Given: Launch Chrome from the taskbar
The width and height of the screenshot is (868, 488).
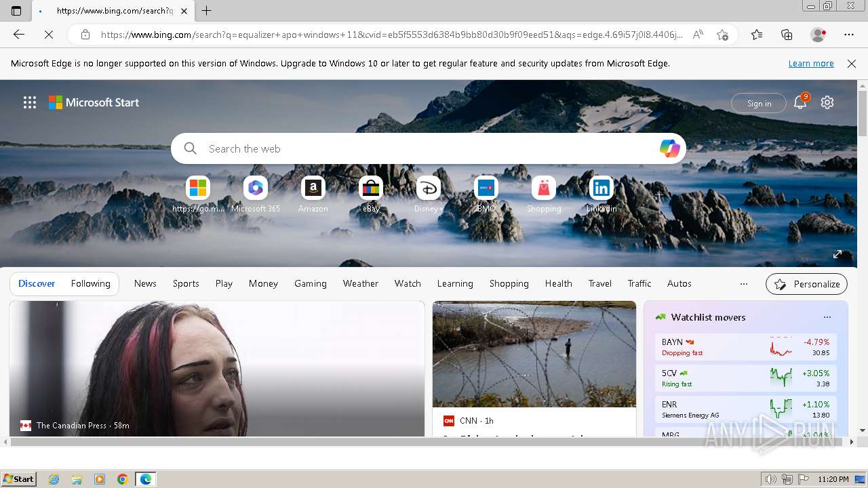Looking at the screenshot, I should tap(122, 479).
